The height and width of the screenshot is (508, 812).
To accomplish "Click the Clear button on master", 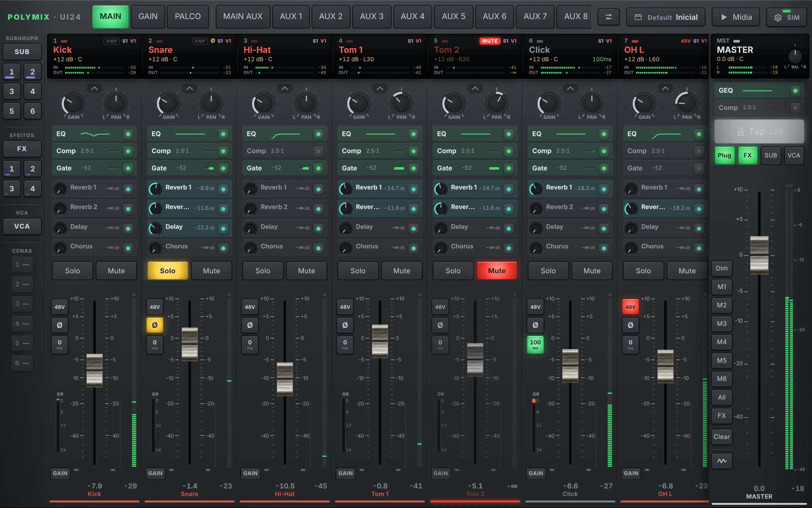I will tap(722, 437).
